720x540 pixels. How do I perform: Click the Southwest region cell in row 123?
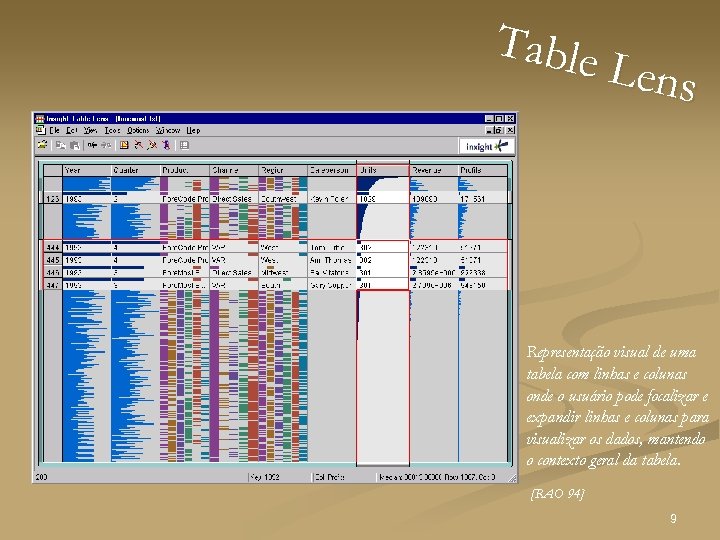click(283, 199)
